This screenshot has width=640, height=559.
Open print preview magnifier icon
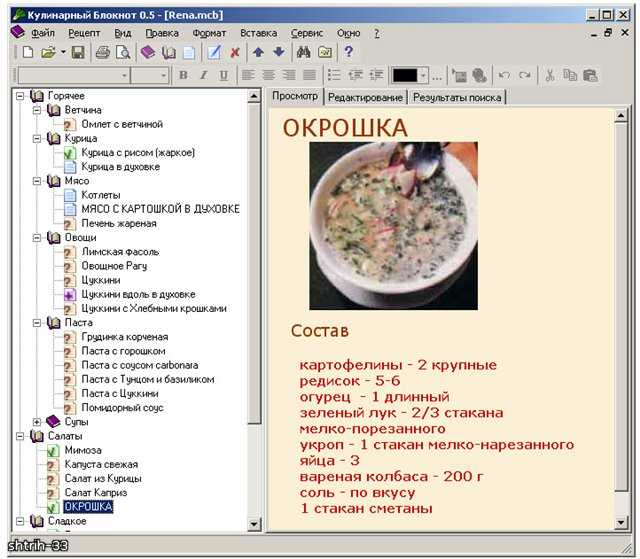123,52
